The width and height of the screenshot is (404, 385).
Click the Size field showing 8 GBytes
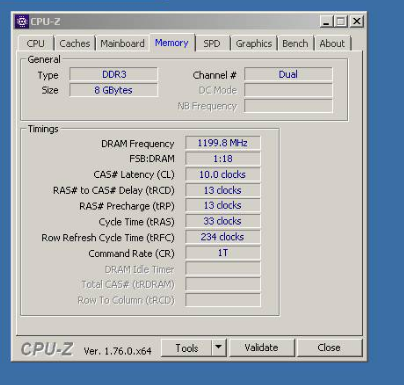pyautogui.click(x=114, y=90)
